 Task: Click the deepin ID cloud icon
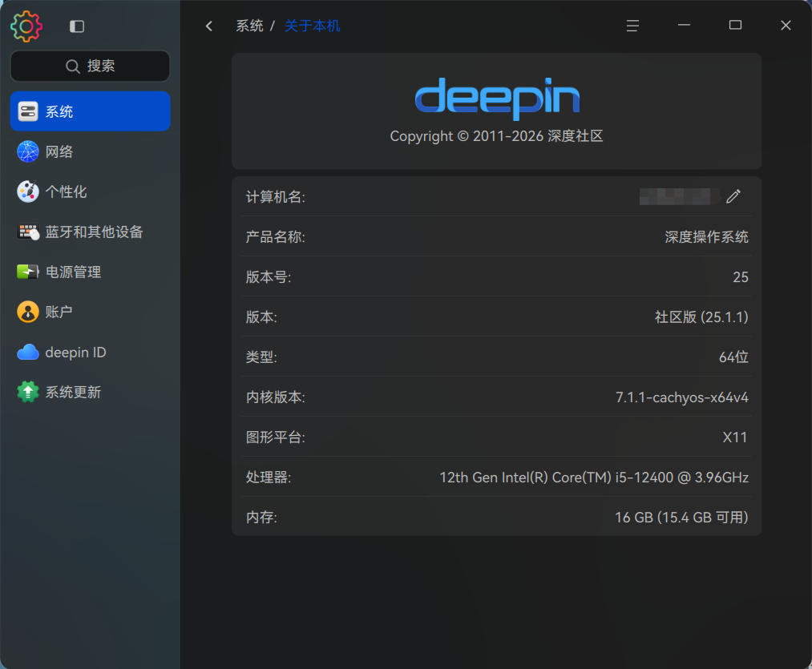coord(28,352)
